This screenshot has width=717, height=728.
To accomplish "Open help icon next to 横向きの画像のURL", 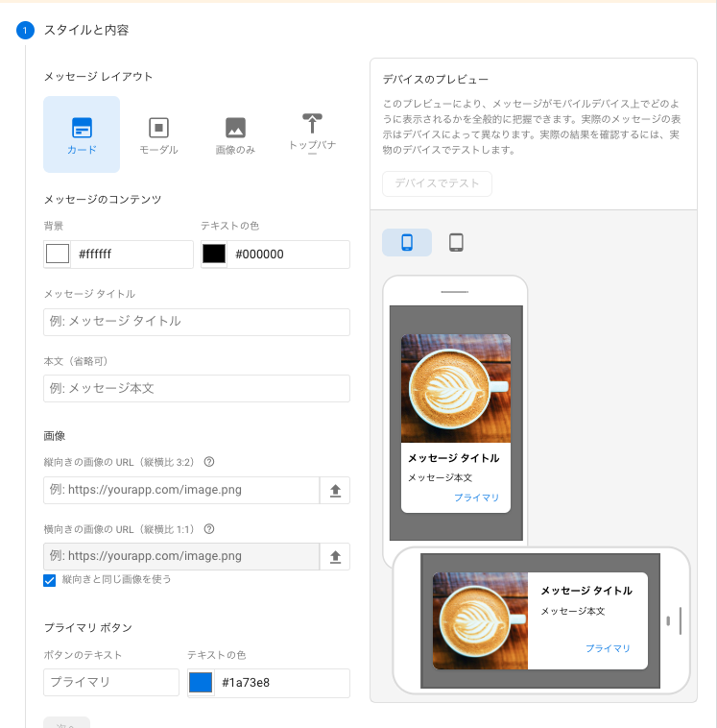I will click(x=209, y=528).
